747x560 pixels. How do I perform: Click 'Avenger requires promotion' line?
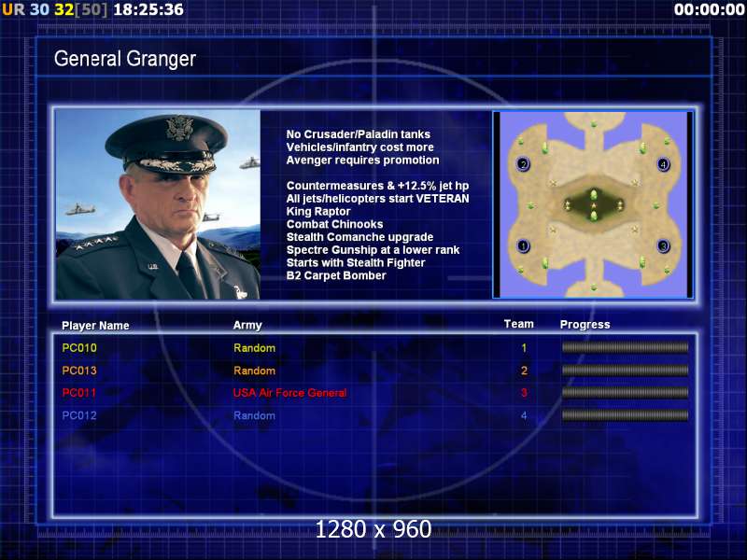pyautogui.click(x=362, y=160)
